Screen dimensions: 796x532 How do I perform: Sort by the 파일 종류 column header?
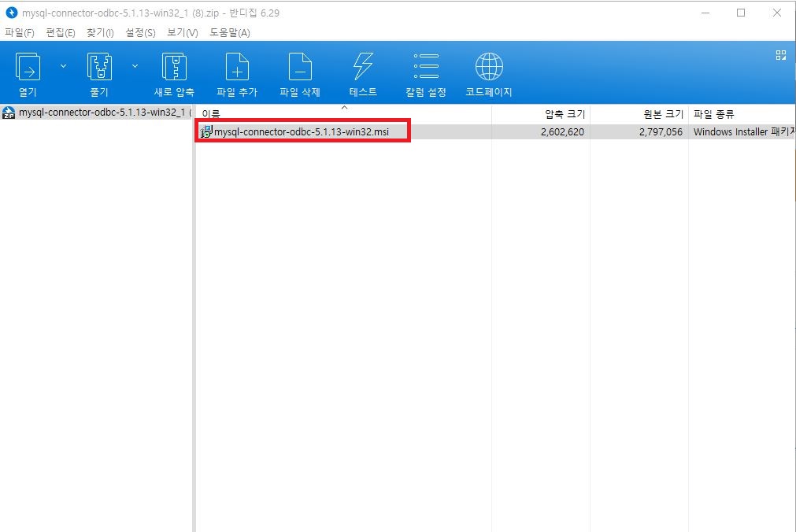(742, 113)
